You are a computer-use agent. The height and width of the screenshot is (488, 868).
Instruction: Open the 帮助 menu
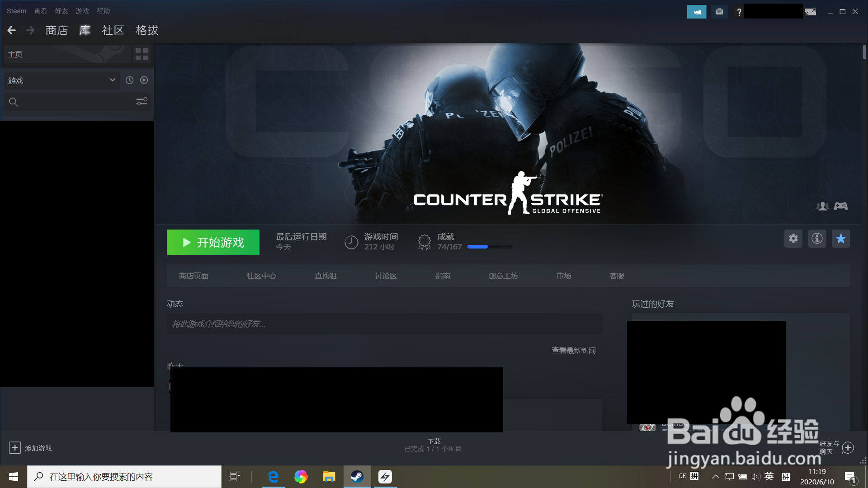(104, 11)
